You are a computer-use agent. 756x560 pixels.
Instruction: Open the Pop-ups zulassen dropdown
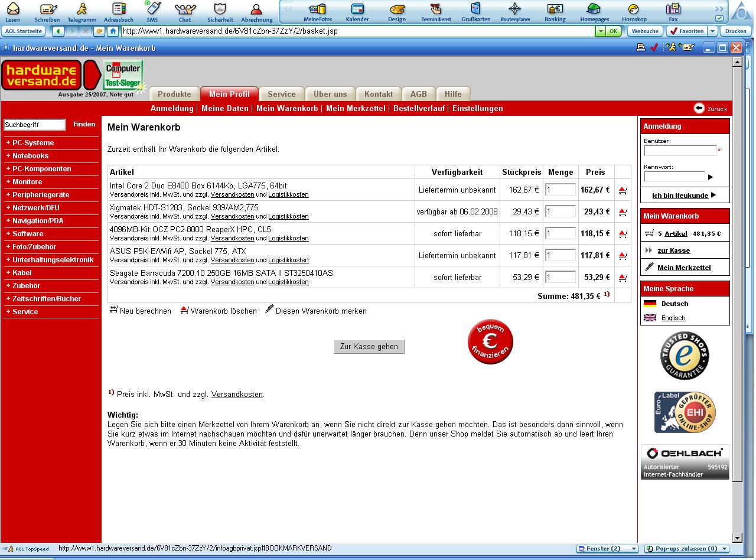(687, 549)
